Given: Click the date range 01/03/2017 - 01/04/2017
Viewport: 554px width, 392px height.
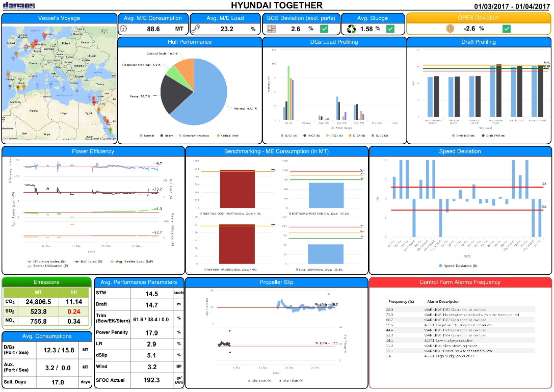Looking at the screenshot, I should click(512, 6).
